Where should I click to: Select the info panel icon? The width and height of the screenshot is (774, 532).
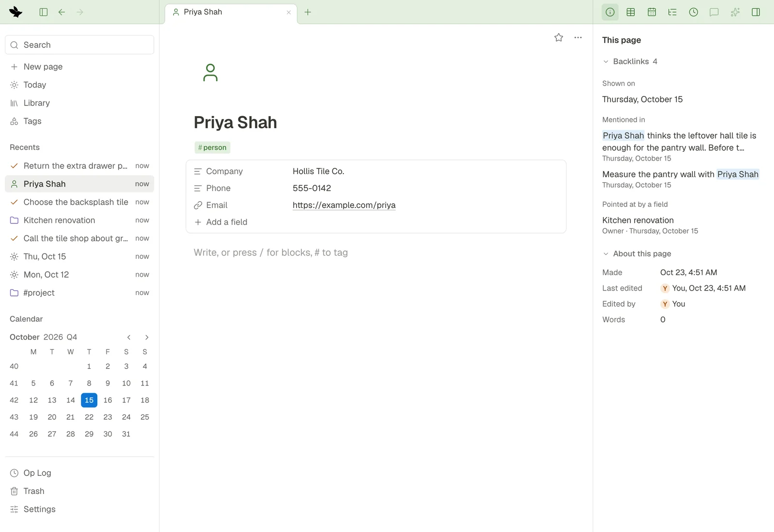click(x=610, y=12)
